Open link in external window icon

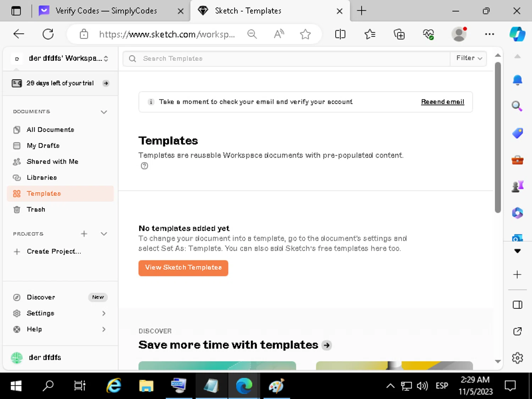[517, 331]
